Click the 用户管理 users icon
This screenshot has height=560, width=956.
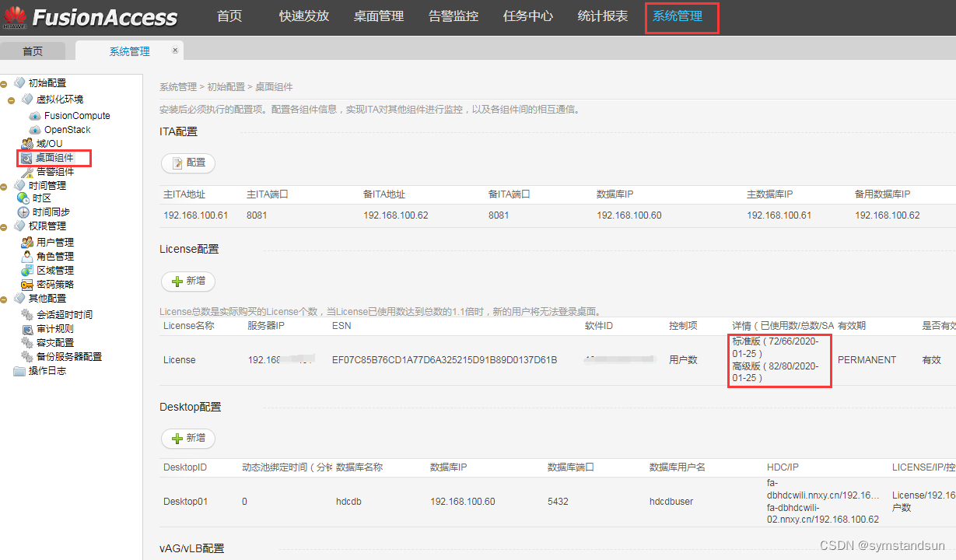pos(27,243)
